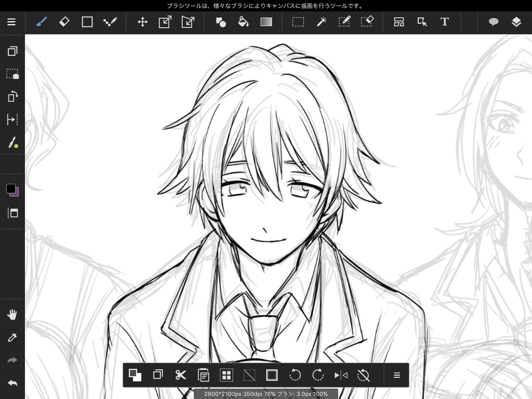Select the Text tool
Image resolution: width=532 pixels, height=399 pixels.
pyautogui.click(x=445, y=22)
